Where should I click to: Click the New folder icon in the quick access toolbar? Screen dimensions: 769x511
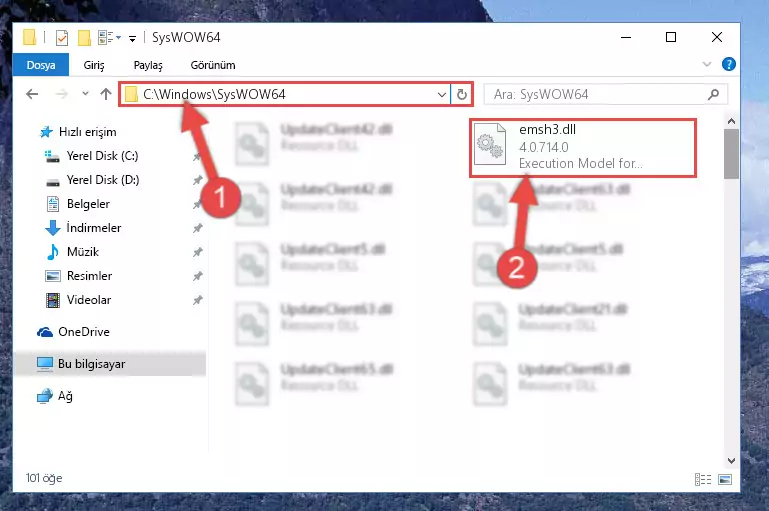coord(84,38)
